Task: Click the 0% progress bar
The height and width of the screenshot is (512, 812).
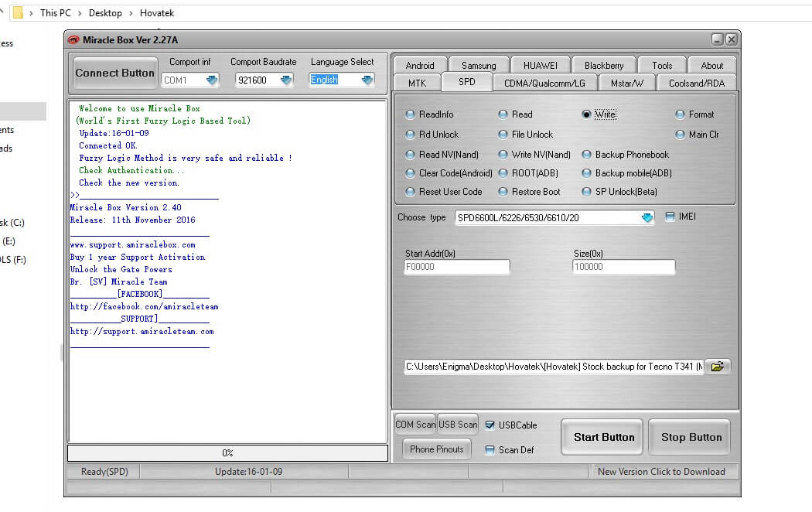Action: pyautogui.click(x=227, y=453)
